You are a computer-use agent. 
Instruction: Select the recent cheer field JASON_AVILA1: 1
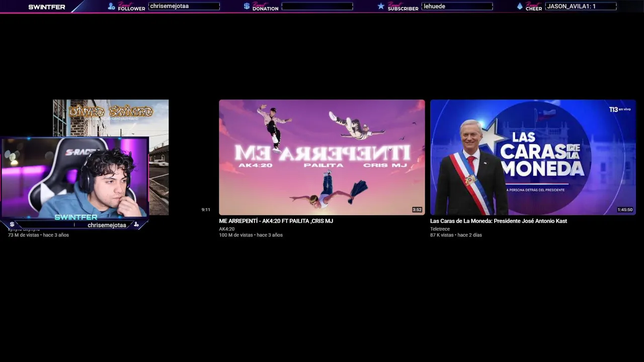point(581,6)
